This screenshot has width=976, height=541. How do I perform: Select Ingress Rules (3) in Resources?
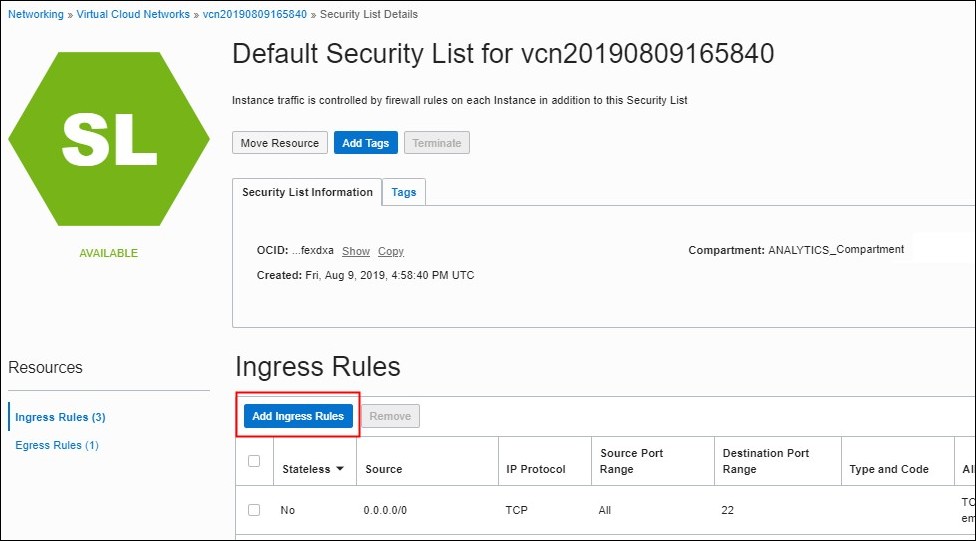60,417
